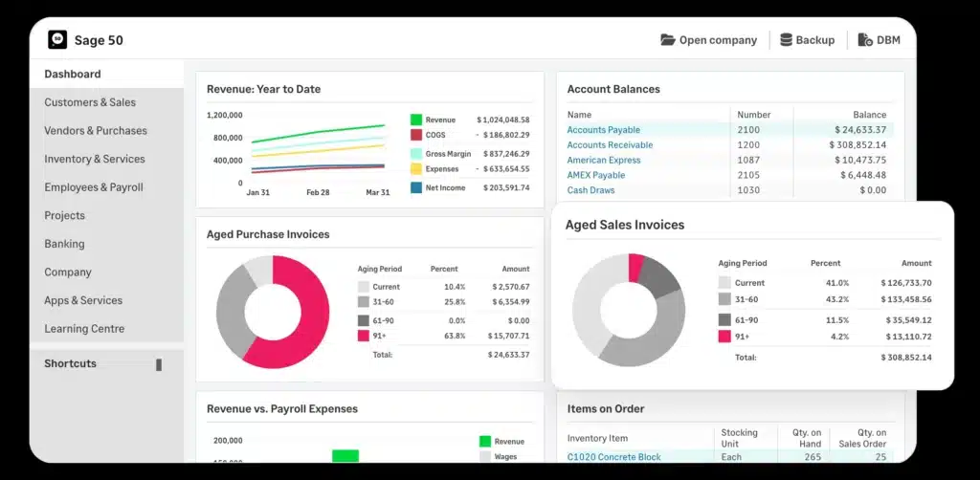Click the account number 2100 cell
980x480 pixels.
point(748,130)
